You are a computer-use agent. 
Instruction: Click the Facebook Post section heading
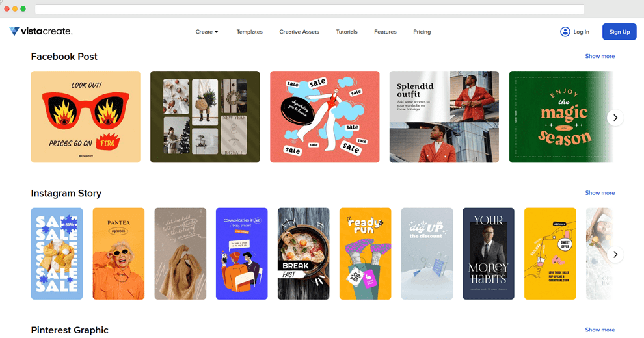tap(64, 57)
